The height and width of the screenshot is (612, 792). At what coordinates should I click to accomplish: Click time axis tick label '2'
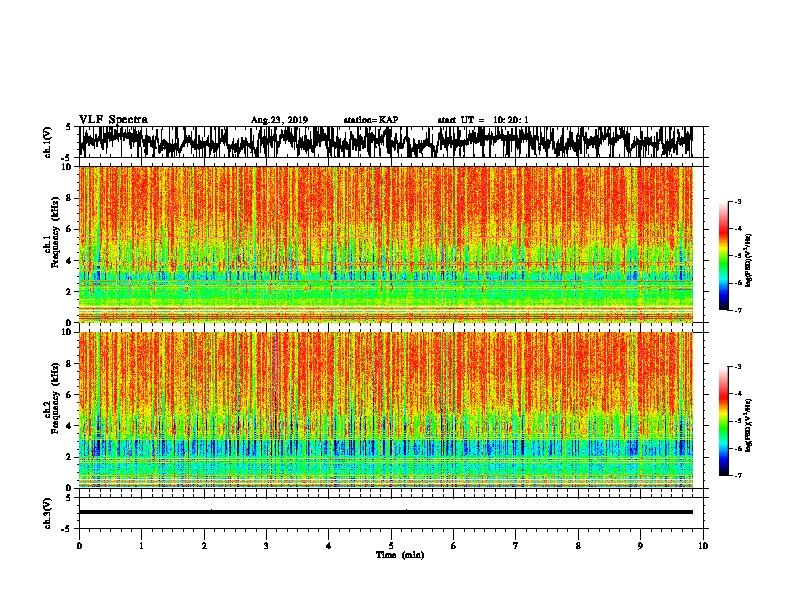pyautogui.click(x=204, y=546)
